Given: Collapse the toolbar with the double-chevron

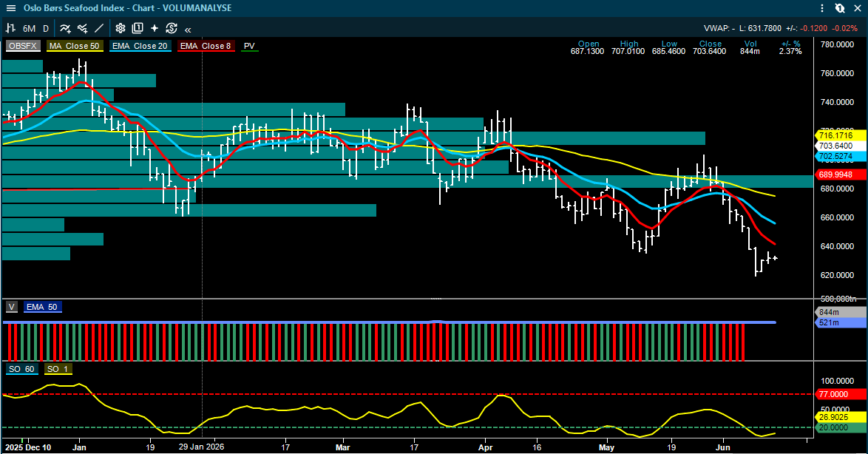Looking at the screenshot, I should point(189,30).
